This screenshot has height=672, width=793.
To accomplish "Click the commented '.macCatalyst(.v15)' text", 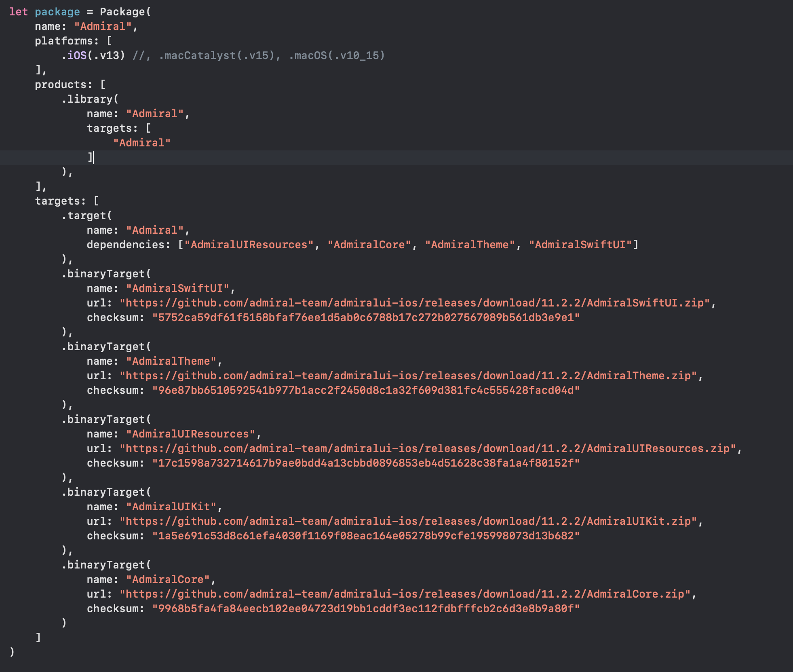I will (217, 55).
